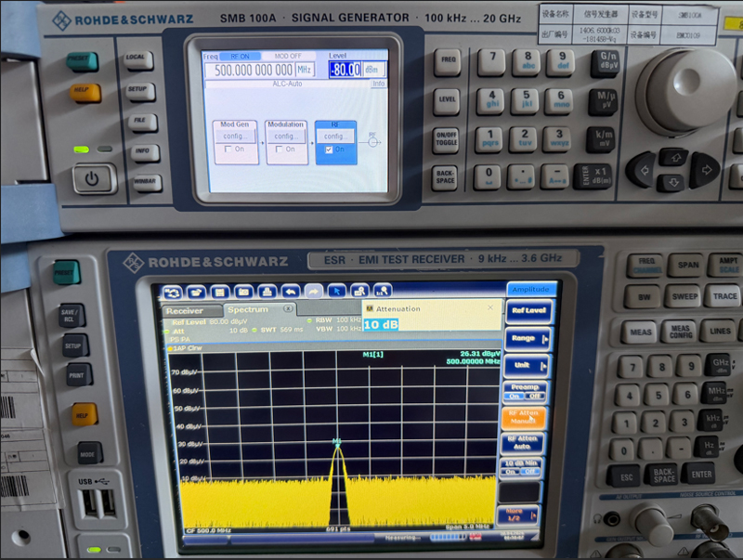This screenshot has width=743, height=560.
Task: Tap the Amplitude softkey menu header
Action: click(530, 289)
